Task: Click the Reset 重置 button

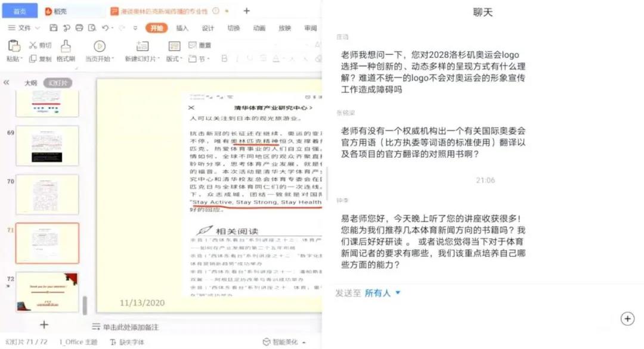Action: click(x=200, y=45)
